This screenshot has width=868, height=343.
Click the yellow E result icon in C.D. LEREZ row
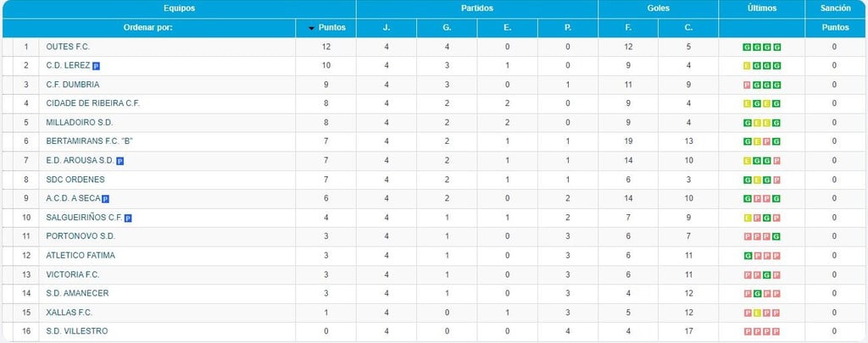(747, 66)
